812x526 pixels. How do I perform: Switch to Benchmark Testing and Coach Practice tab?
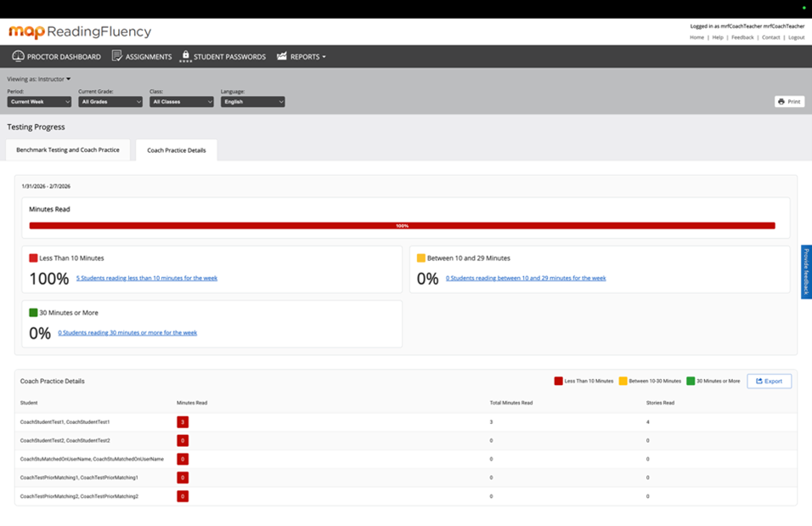pos(68,150)
